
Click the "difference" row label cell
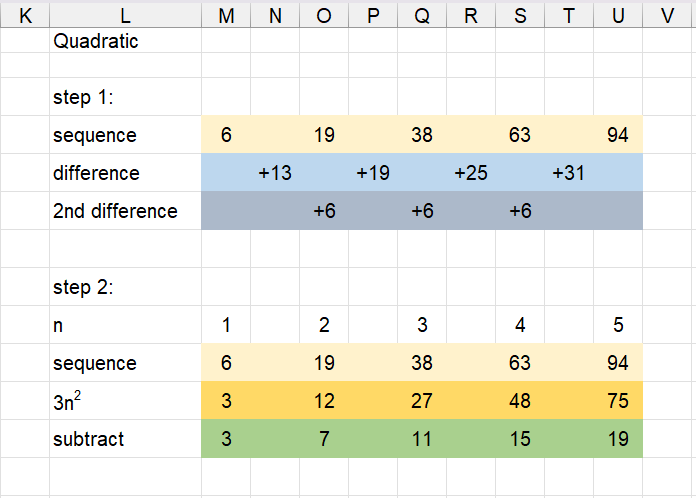click(x=125, y=174)
